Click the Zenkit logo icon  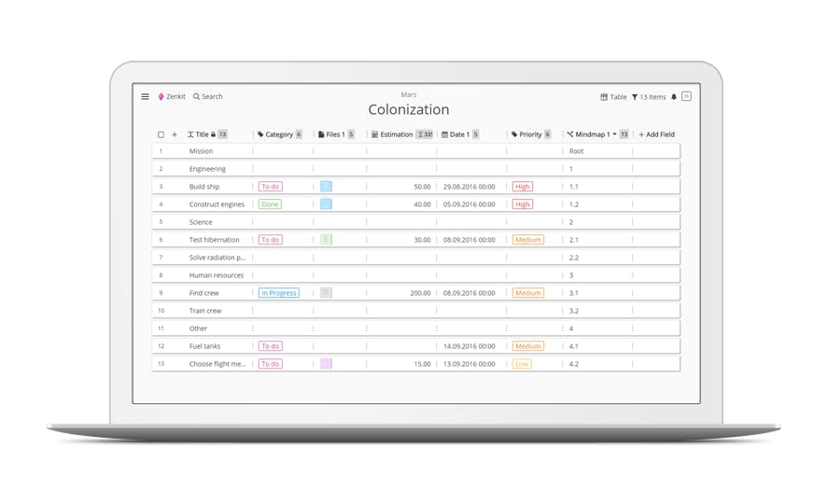[161, 96]
